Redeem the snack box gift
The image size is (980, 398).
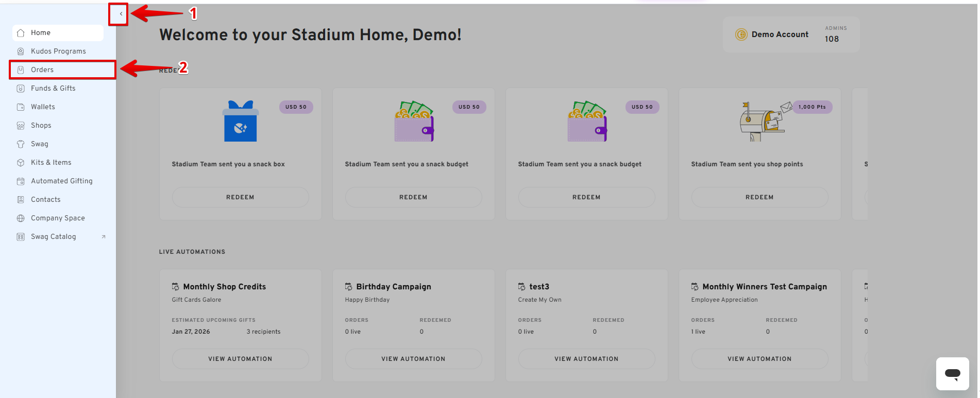click(x=240, y=197)
